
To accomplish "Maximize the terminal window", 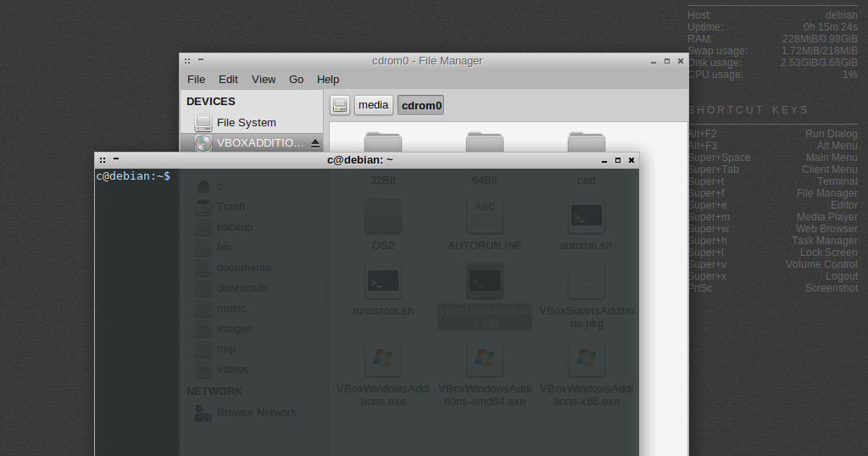I will click(x=618, y=160).
